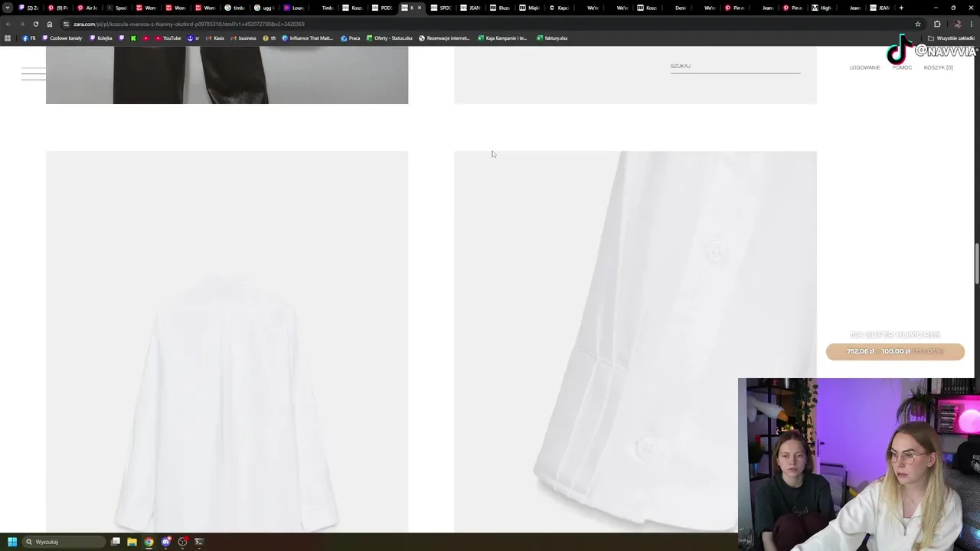
Task: Open Rezerwacje internet... bookmark
Action: coord(444,38)
